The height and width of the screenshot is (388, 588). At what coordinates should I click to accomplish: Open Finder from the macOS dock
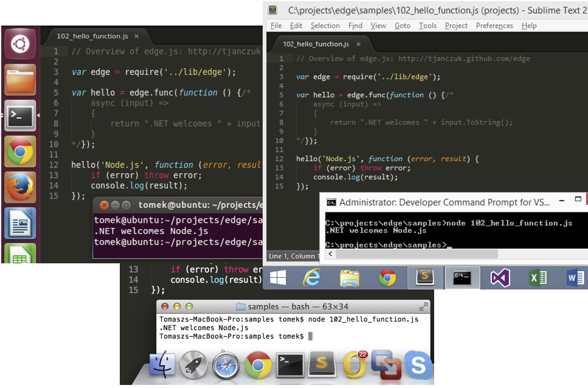pyautogui.click(x=162, y=364)
